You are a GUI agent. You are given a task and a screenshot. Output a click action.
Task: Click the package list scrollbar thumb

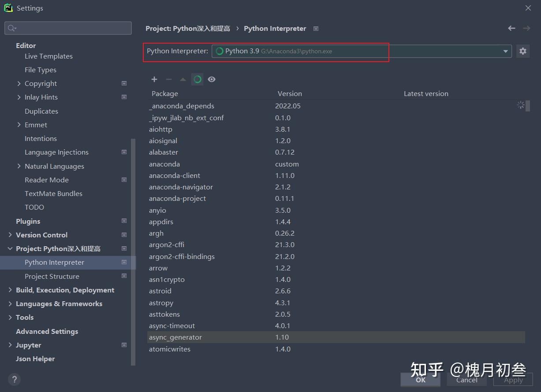pyautogui.click(x=528, y=106)
